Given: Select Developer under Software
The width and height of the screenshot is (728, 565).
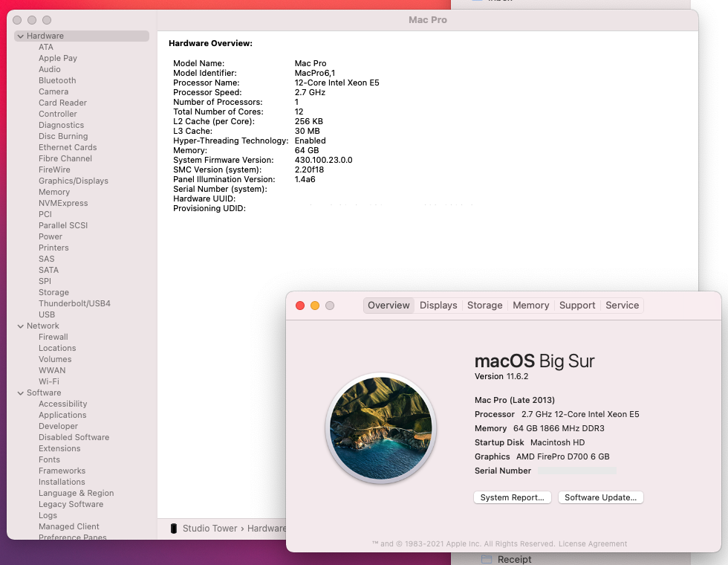Looking at the screenshot, I should pyautogui.click(x=58, y=426).
